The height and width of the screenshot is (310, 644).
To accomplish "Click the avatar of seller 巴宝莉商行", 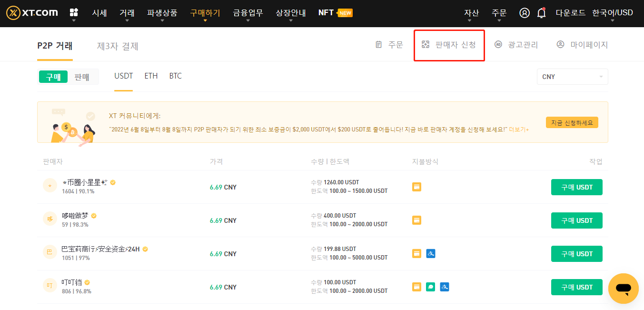I will coord(50,252).
